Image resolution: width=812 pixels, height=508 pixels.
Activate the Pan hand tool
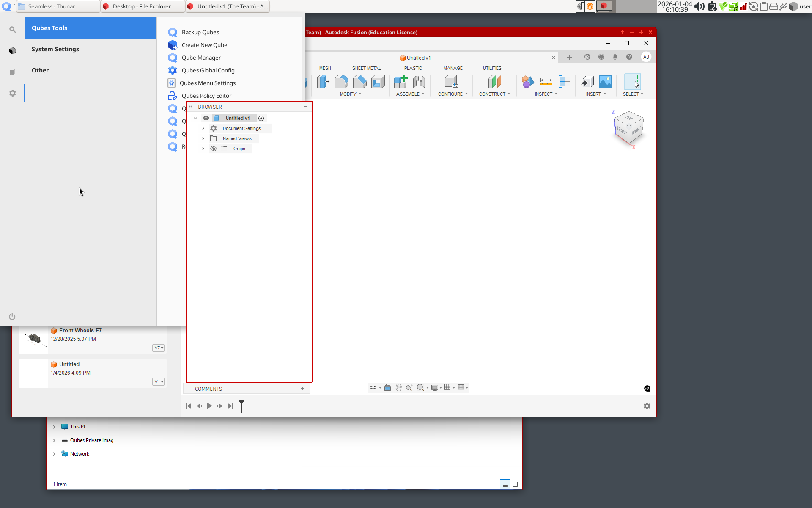[x=398, y=387]
